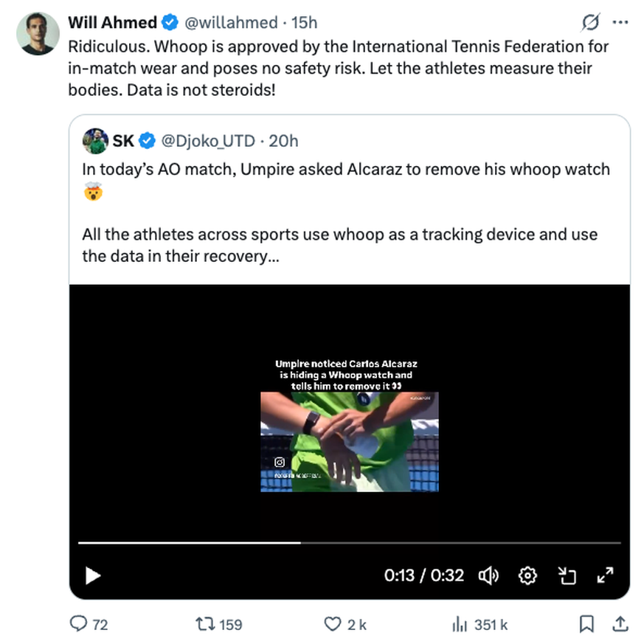Viewport: 644px width, 644px height.
Task: Bookmark this post
Action: [586, 624]
